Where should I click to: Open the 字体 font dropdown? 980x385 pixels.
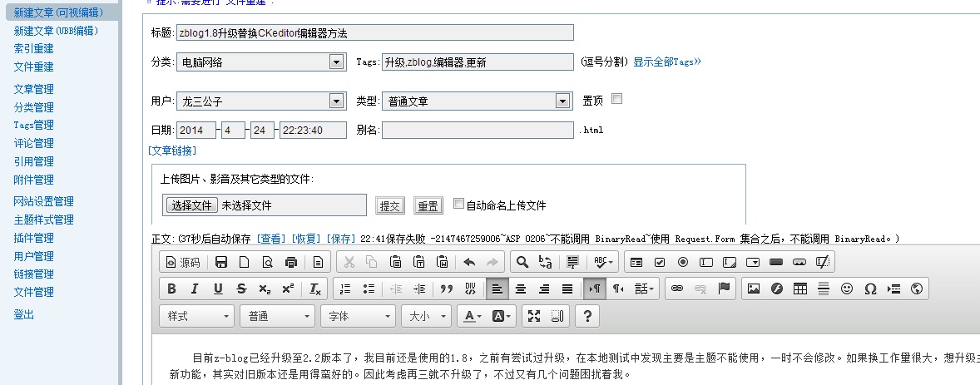[358, 316]
